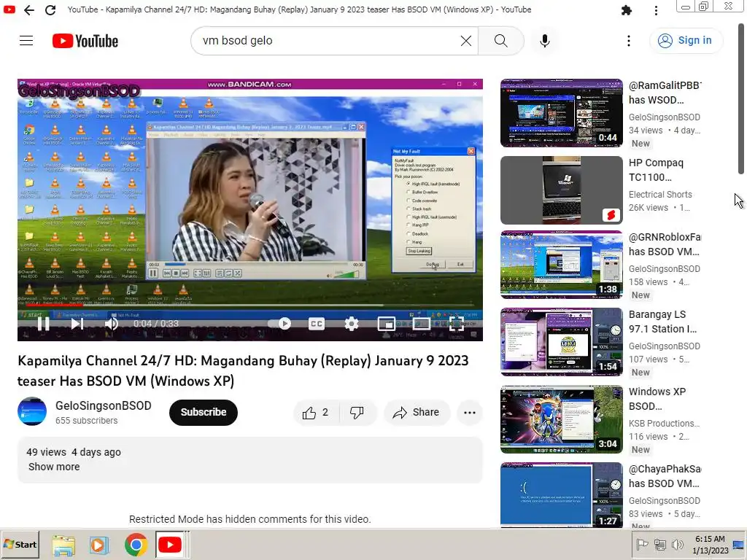Enter fullscreen mode
Viewport: 747px width, 560px height.
click(x=457, y=324)
